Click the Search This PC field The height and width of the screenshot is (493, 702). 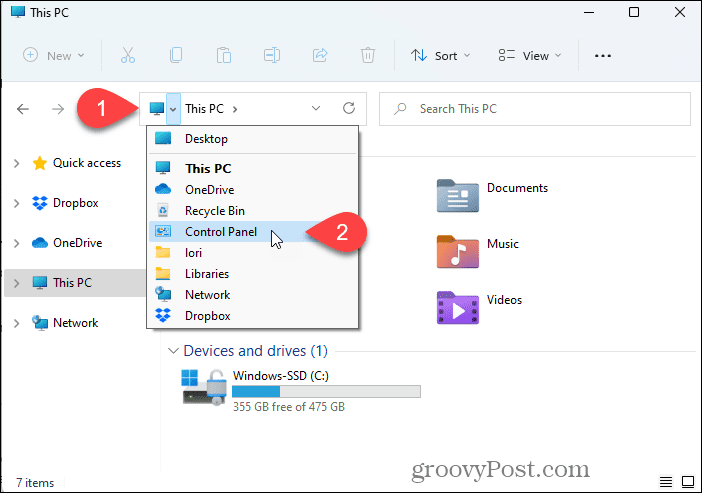[x=535, y=109]
